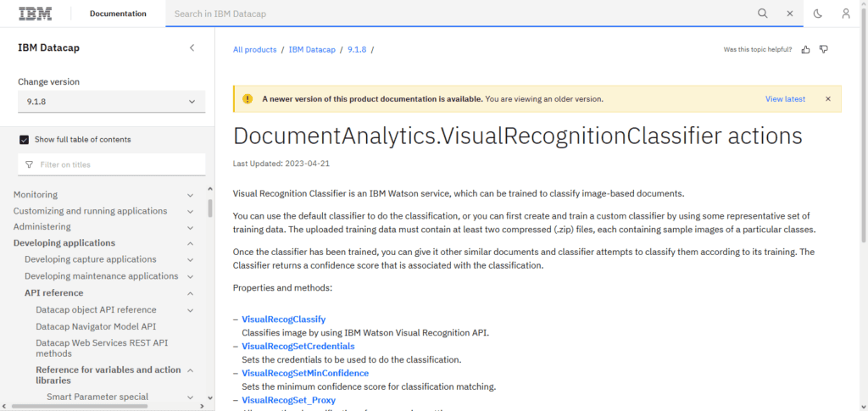Click the thumbs down icon
This screenshot has width=868, height=411.
point(824,50)
